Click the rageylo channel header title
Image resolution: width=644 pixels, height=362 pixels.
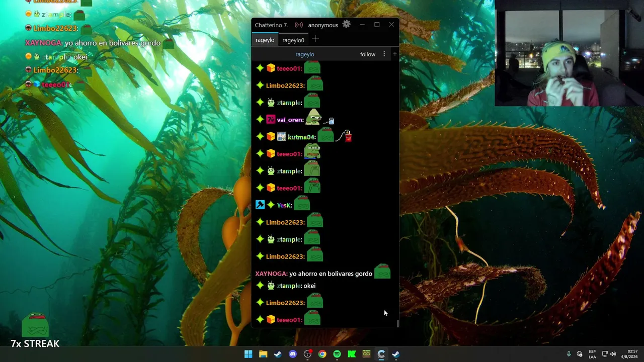point(305,54)
